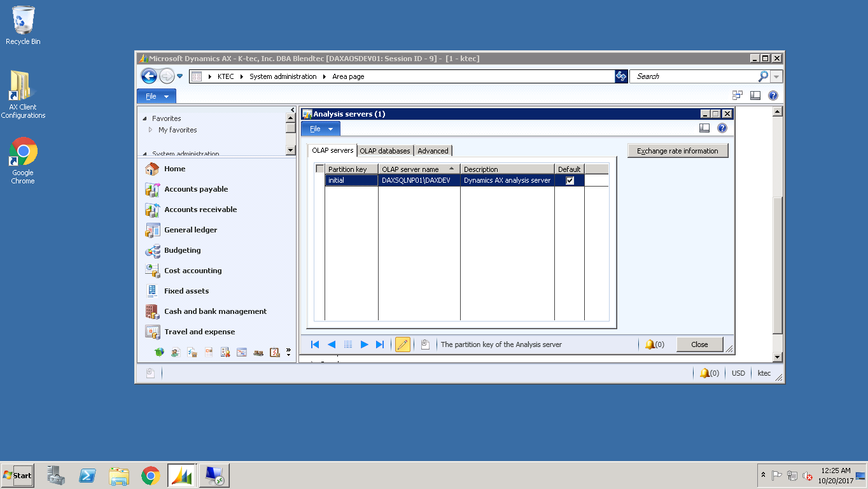Open File menu in Analysis servers form
The width and height of the screenshot is (868, 489).
click(x=321, y=129)
